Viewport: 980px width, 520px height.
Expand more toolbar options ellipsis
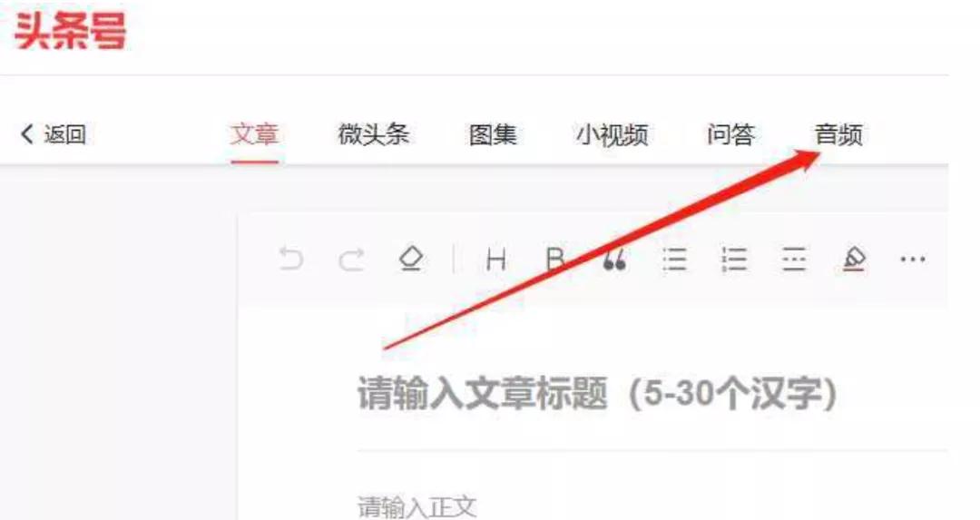913,259
